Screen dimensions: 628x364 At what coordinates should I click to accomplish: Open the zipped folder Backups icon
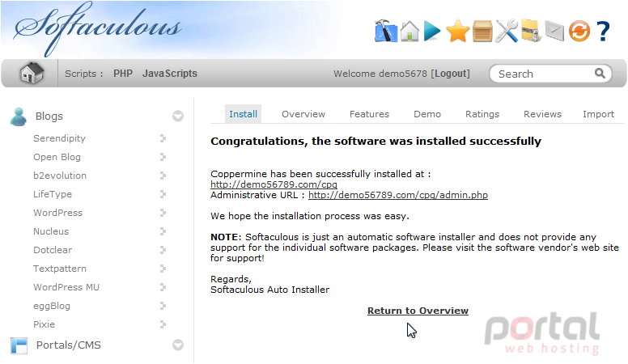coord(532,31)
